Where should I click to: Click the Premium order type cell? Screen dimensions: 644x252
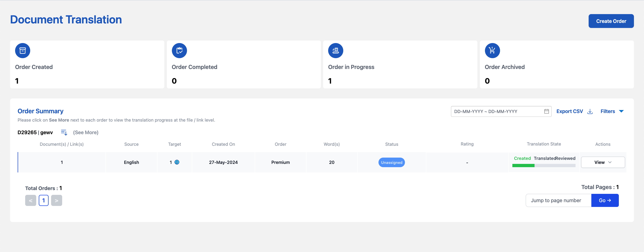280,162
